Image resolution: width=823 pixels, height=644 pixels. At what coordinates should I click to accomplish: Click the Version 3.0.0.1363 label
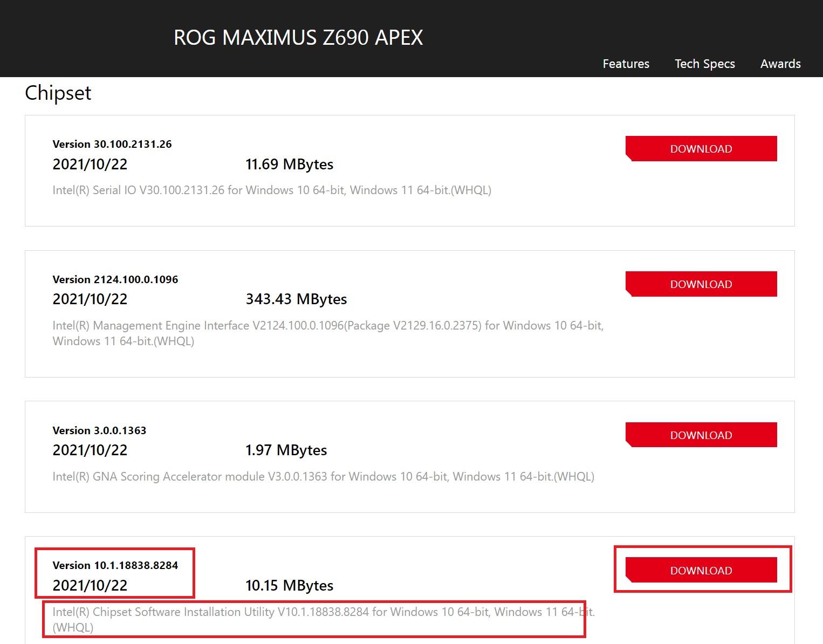[99, 430]
